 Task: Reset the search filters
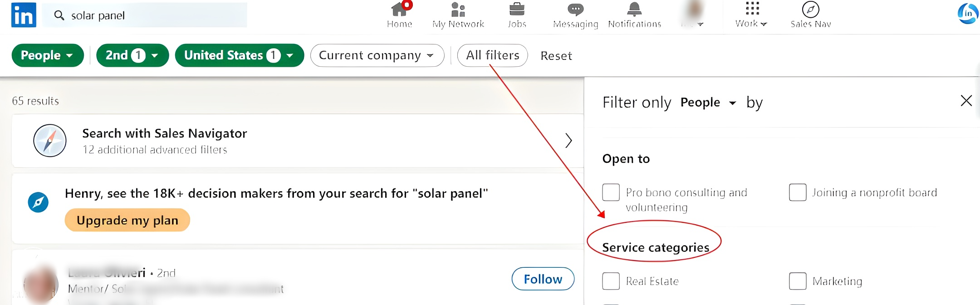click(556, 56)
